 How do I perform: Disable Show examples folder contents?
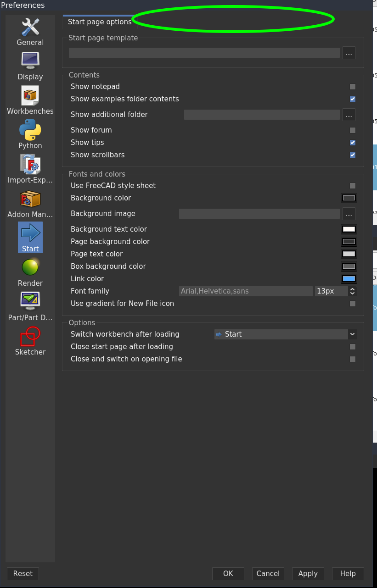click(x=352, y=99)
